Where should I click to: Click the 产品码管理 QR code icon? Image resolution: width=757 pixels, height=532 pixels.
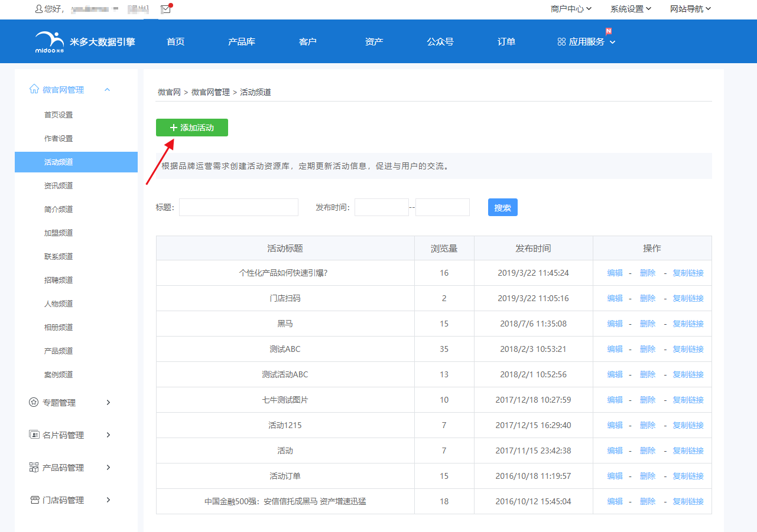coord(34,467)
